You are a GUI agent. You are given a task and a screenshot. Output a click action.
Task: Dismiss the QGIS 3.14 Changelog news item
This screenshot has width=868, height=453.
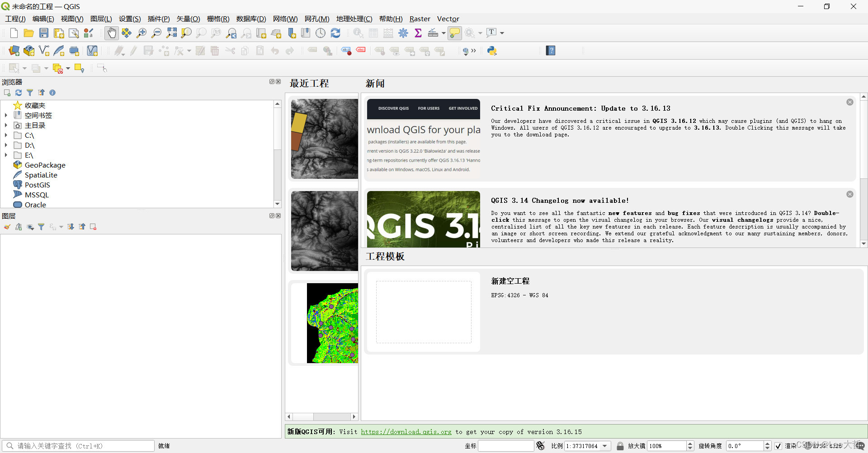850,194
